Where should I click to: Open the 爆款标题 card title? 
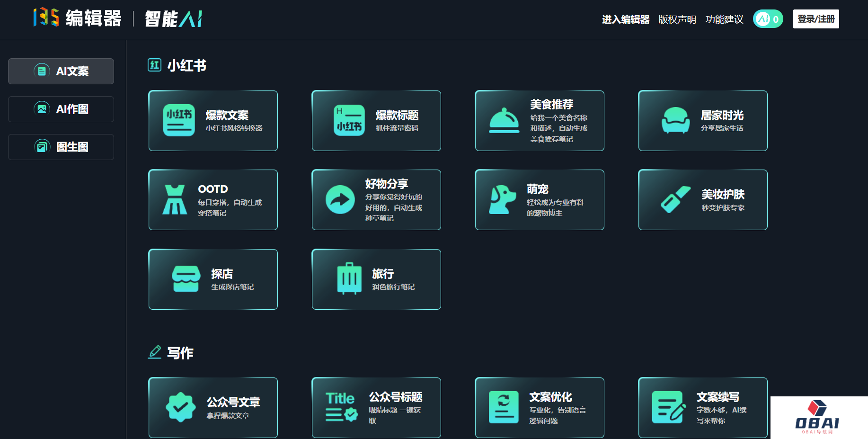pos(397,115)
